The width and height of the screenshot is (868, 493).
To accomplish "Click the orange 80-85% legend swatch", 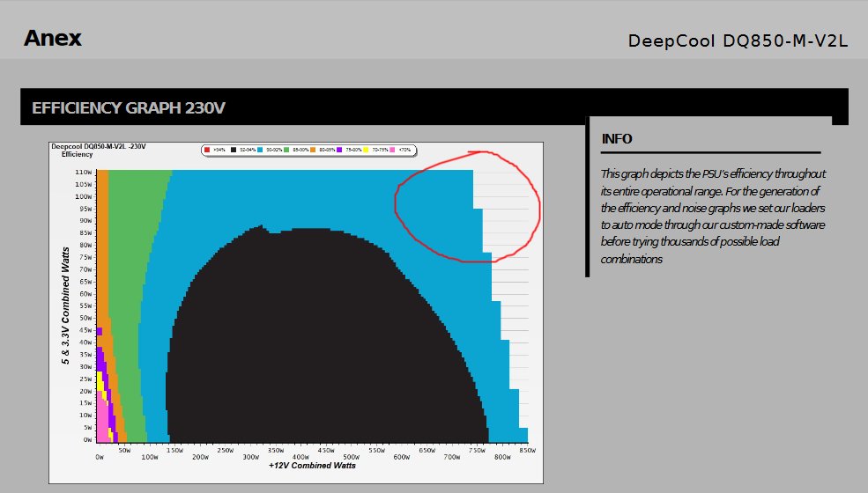I will [x=313, y=150].
